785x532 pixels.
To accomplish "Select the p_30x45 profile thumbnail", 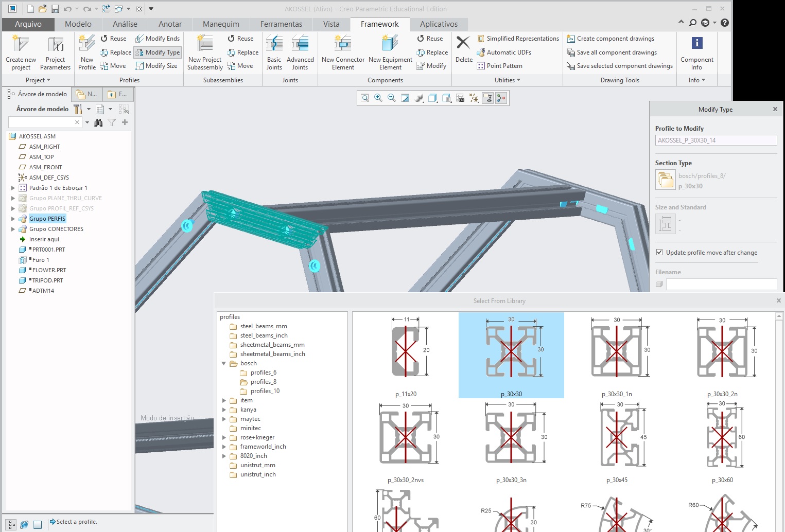I will (x=617, y=441).
